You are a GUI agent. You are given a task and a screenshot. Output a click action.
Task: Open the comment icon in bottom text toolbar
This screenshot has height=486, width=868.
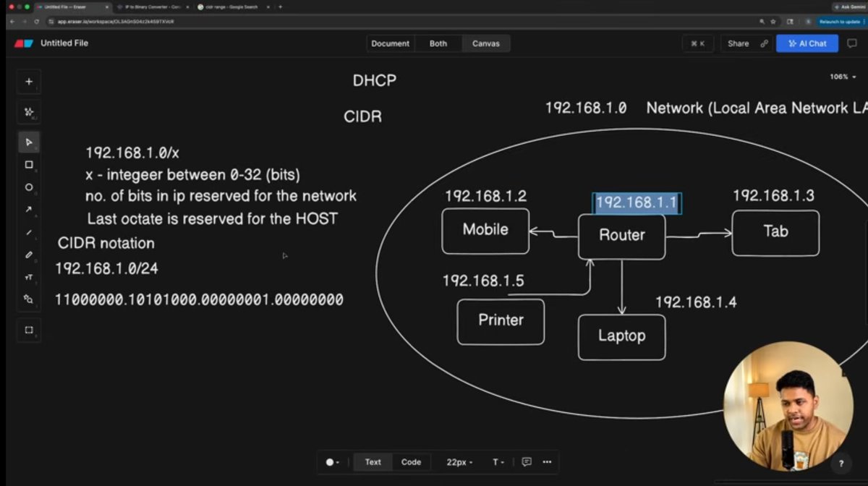[x=527, y=462]
